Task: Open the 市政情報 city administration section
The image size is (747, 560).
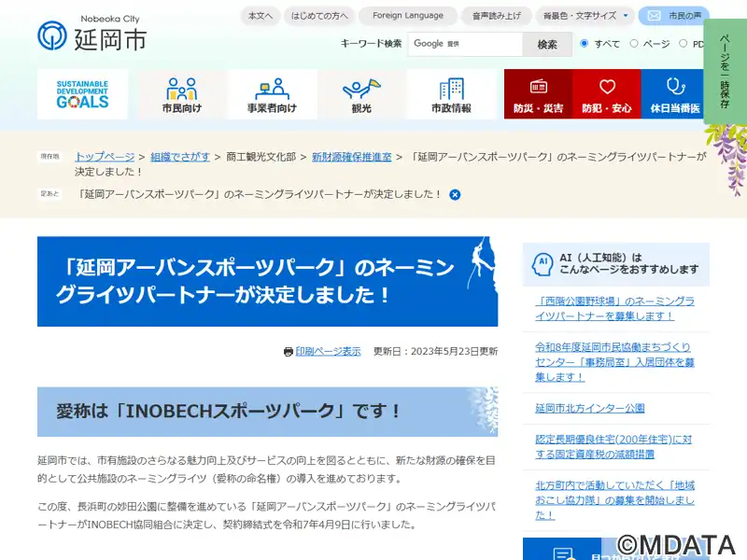Action: [x=451, y=94]
